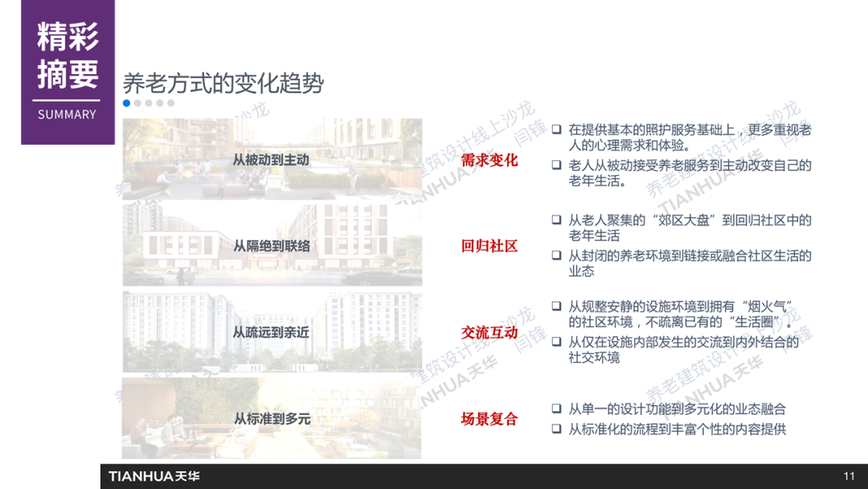Click the red 需求变化 heading
868x489 pixels.
[489, 160]
